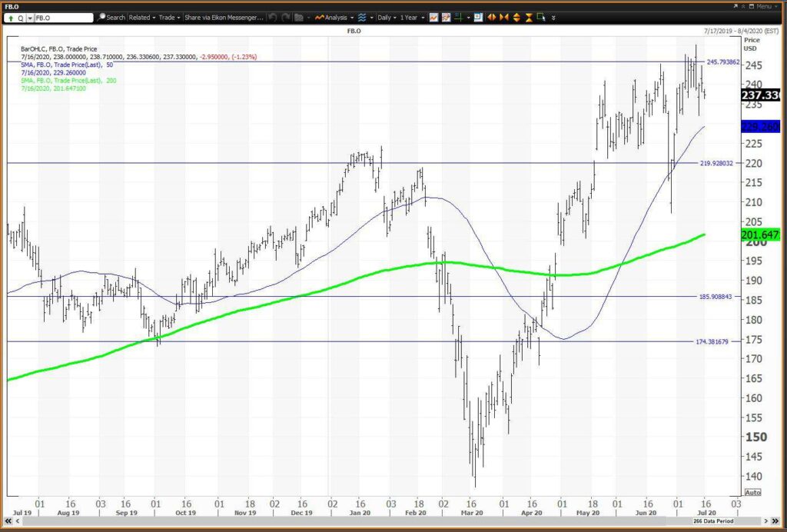The height and width of the screenshot is (532, 787).
Task: Open the Daily interval dropdown
Action: click(387, 18)
